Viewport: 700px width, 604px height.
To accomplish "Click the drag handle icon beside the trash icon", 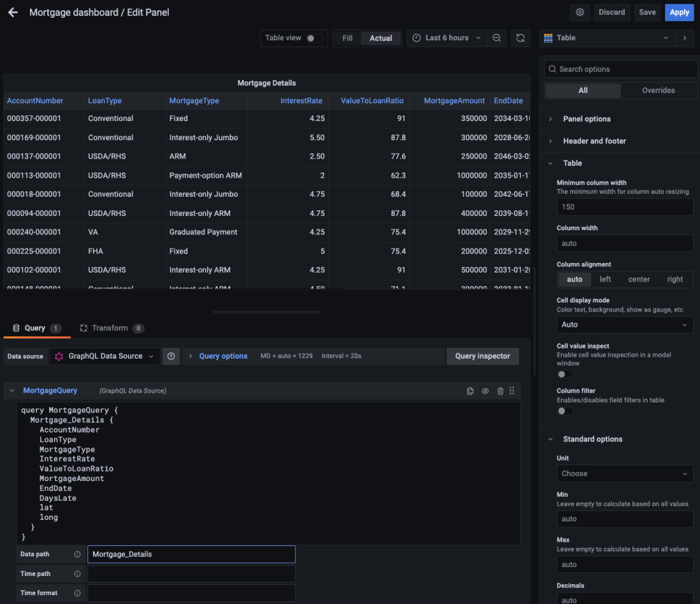I will [x=511, y=390].
